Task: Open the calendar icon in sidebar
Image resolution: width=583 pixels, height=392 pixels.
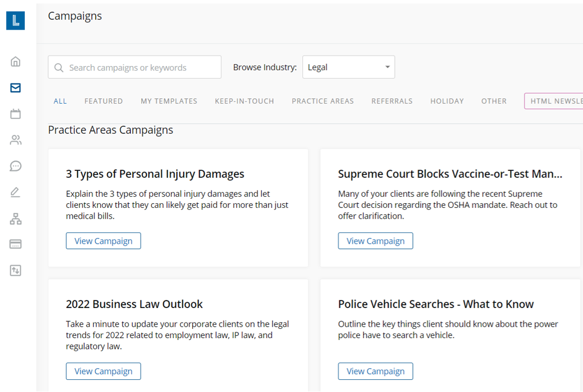Action: point(16,114)
